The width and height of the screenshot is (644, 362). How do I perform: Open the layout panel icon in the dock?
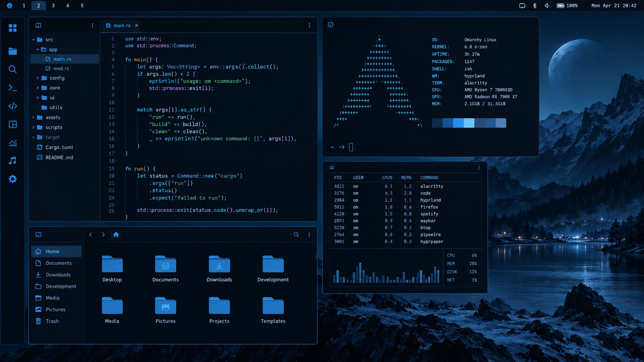tap(13, 124)
